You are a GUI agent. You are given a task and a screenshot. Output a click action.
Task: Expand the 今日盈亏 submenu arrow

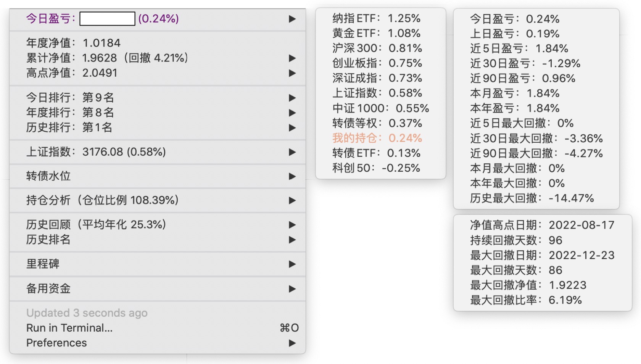292,19
